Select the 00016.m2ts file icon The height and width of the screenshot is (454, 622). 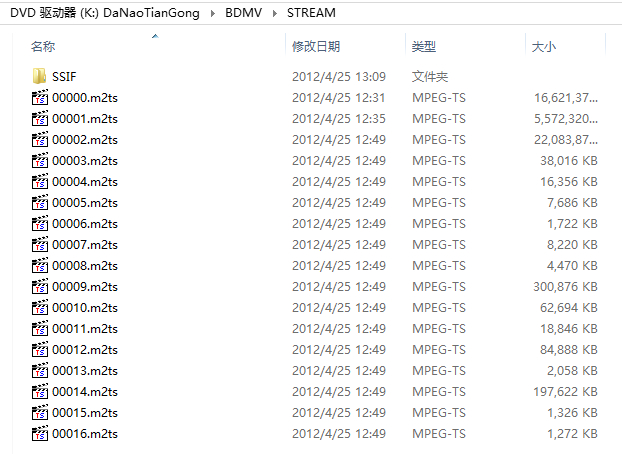40,433
